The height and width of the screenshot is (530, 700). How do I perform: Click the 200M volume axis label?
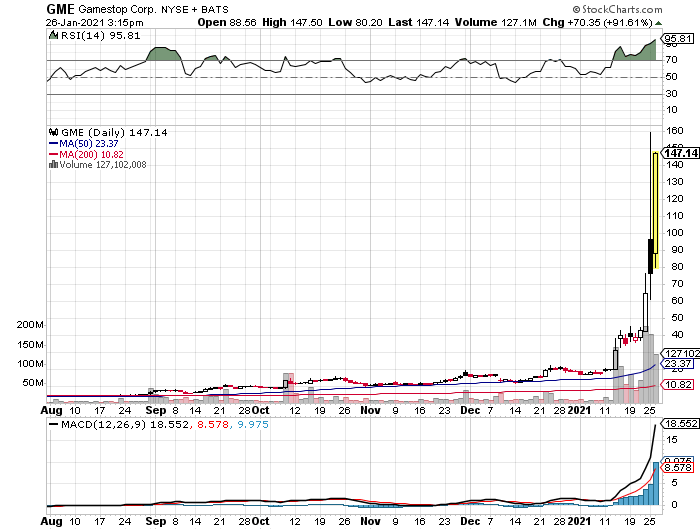(30, 325)
